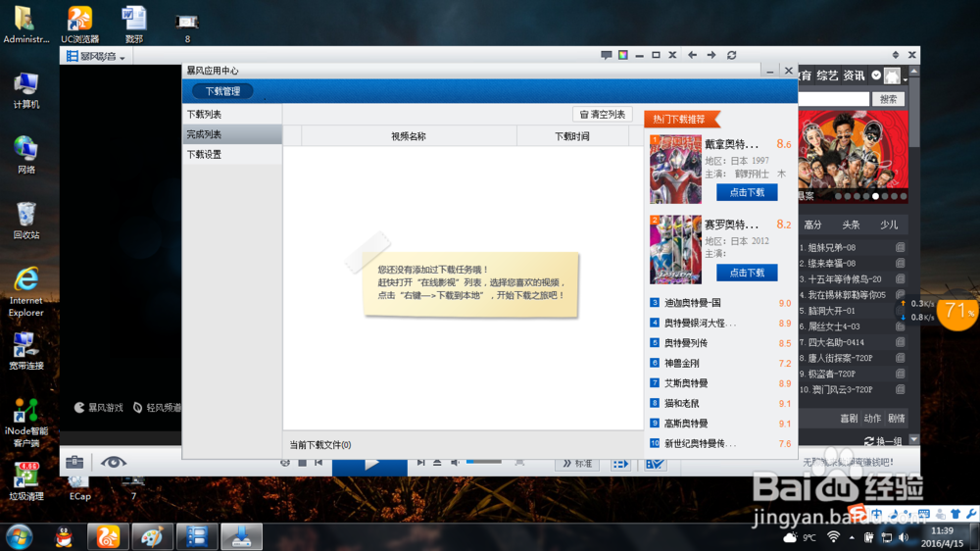The image size is (980, 551).
Task: Adjust the player volume slider
Action: (484, 462)
